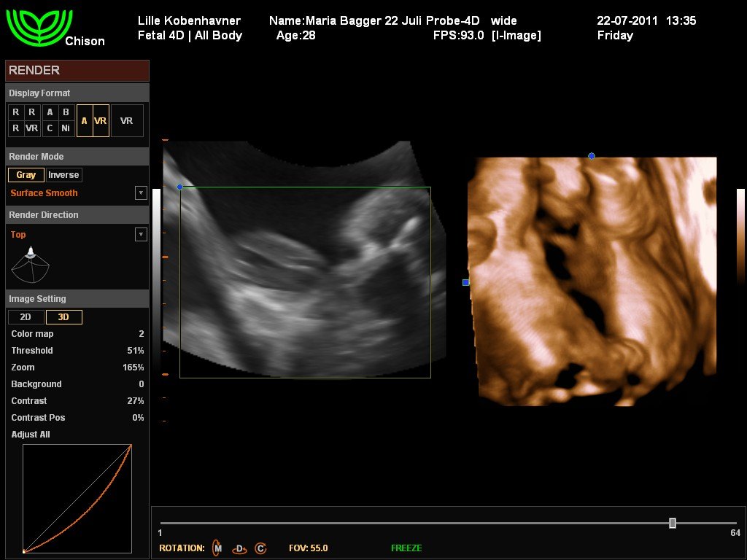Click the FREEZE button

(406, 548)
